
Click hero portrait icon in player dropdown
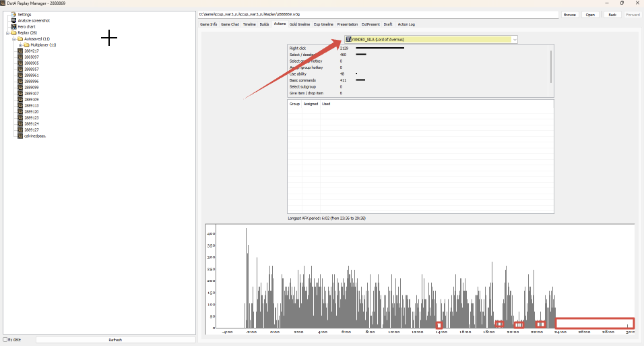(349, 40)
